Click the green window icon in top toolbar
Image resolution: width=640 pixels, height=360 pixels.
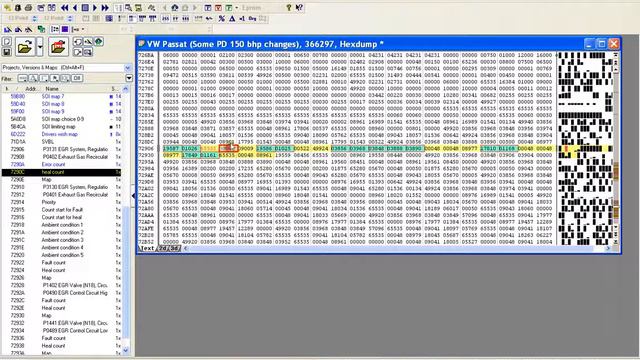coord(229,7)
